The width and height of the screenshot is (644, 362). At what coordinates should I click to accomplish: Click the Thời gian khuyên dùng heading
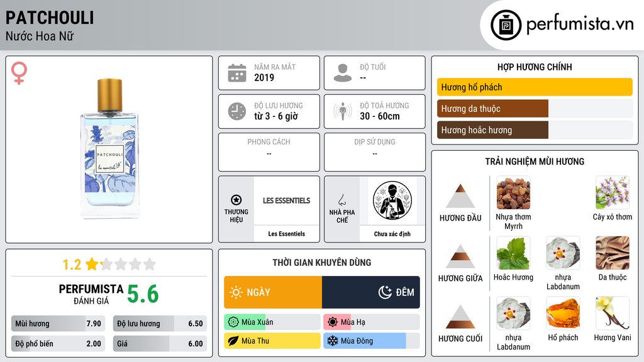pyautogui.click(x=322, y=263)
